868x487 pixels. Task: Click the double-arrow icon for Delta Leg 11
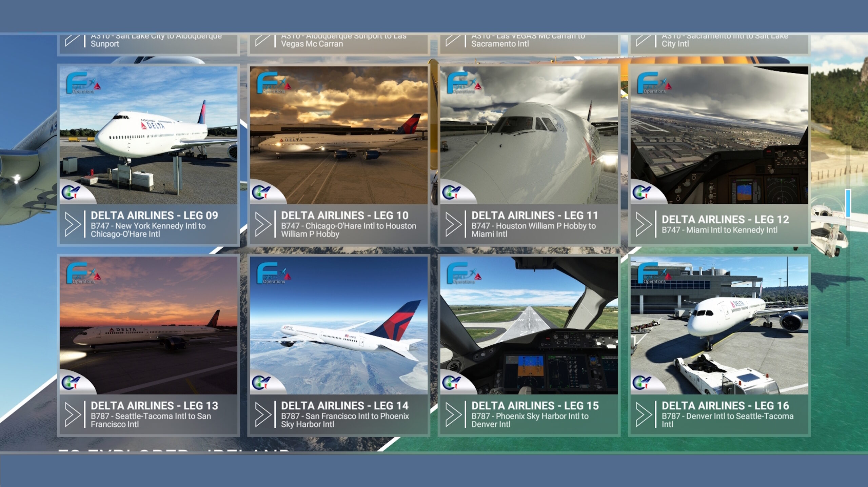[453, 224]
